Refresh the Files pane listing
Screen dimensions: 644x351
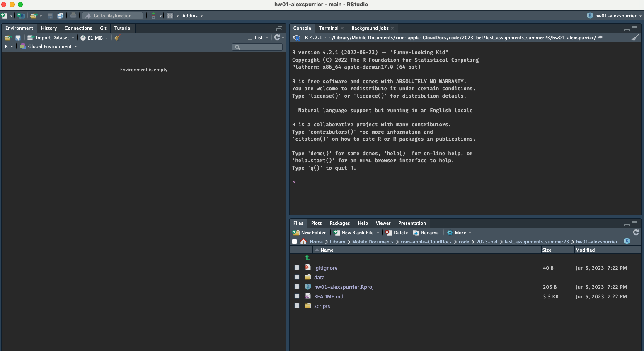[636, 232]
